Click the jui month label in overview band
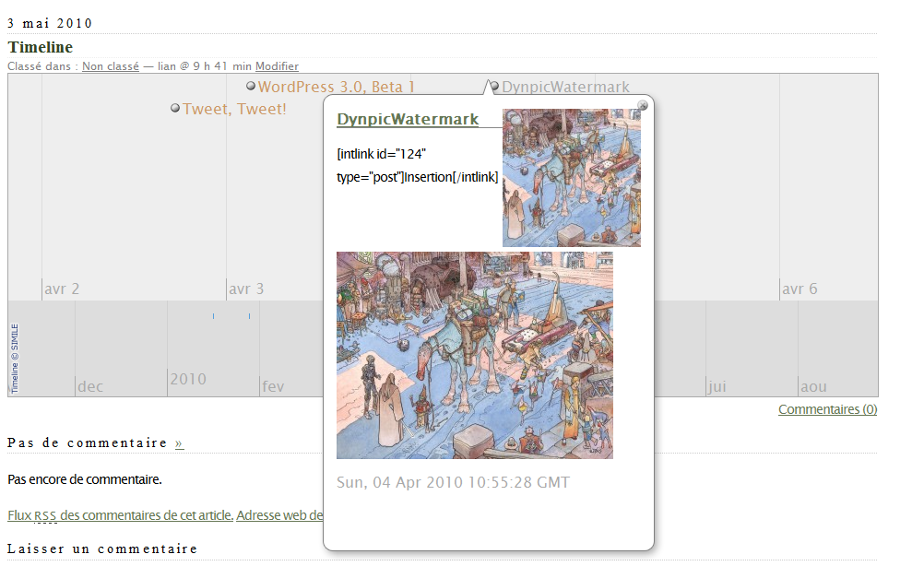The image size is (924, 578). coord(717,386)
